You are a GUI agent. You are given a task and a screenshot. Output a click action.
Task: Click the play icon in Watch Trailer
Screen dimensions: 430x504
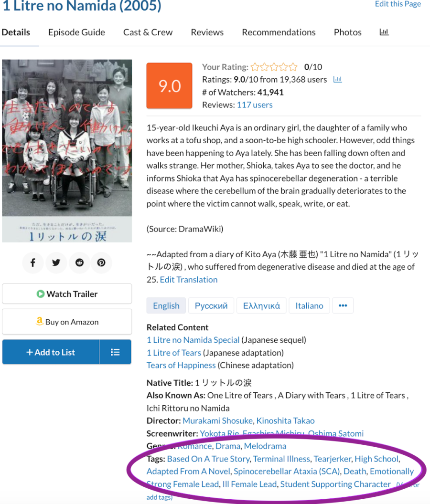pyautogui.click(x=41, y=294)
